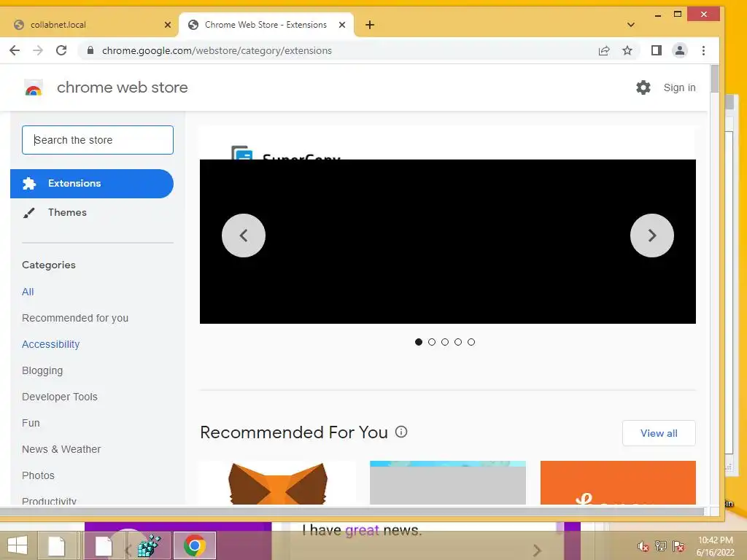Screen dimensions: 747x560
Task: Show the next carousel slide
Action: [x=651, y=236]
